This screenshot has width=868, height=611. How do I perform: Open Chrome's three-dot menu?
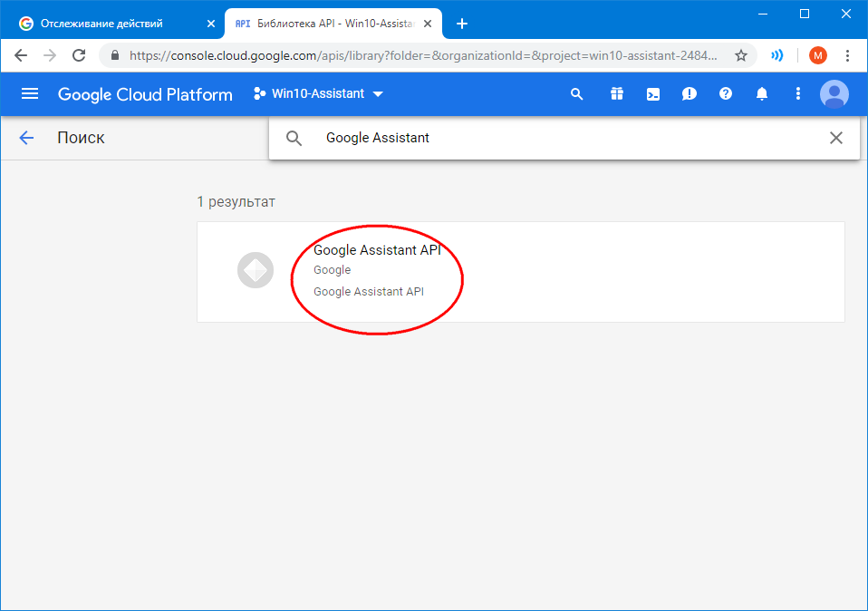(x=847, y=55)
